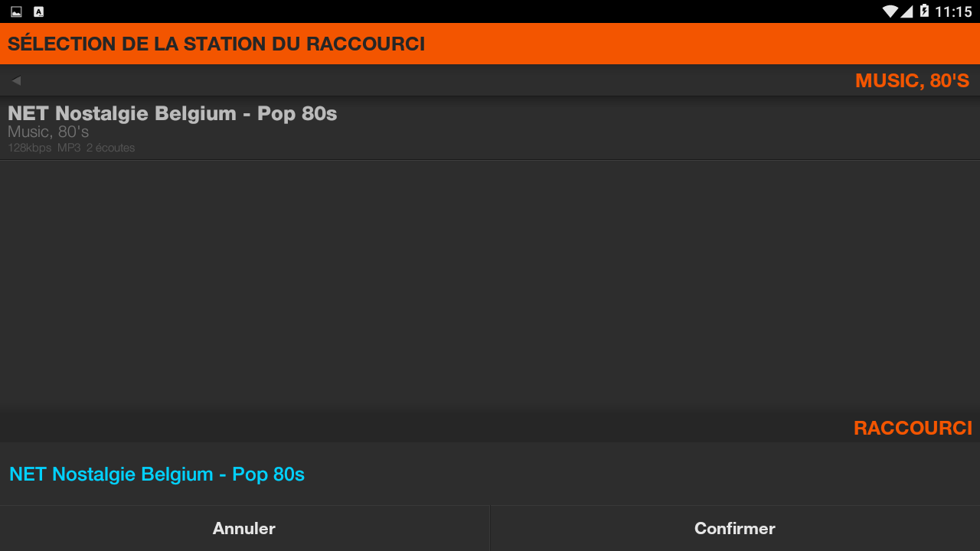Tap the 'Sélection de la station du raccourci' title

click(x=216, y=44)
